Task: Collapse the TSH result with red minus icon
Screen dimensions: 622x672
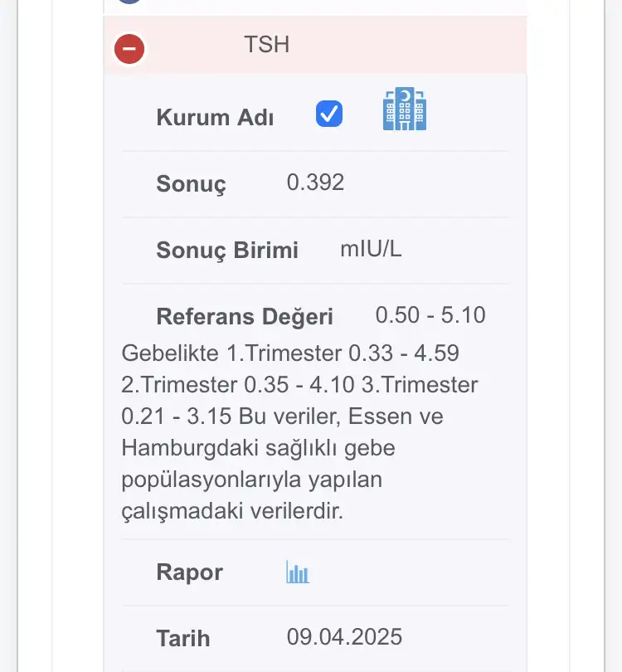Action: click(x=129, y=49)
